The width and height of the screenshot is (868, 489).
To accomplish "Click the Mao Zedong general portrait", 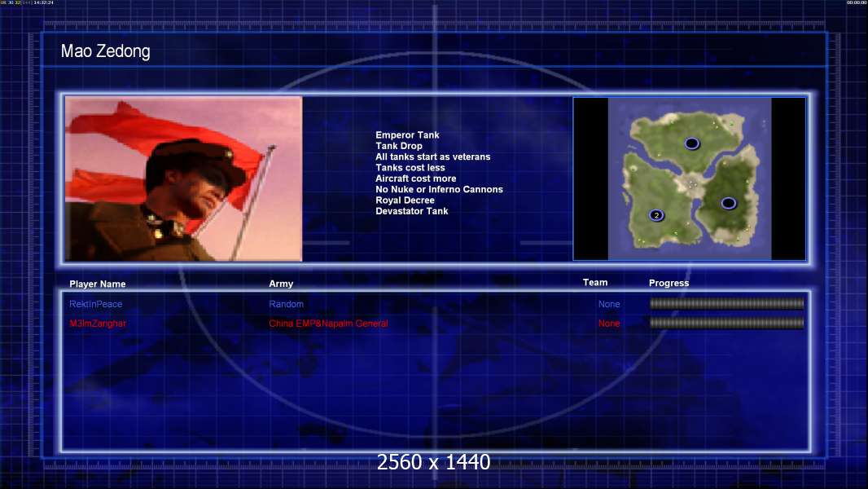I will click(184, 178).
